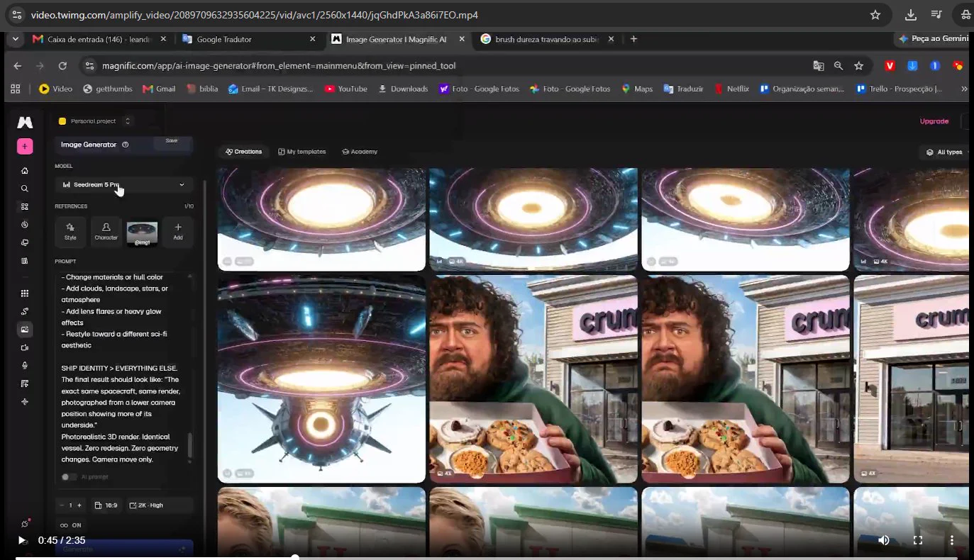
Task: Toggle the AI prompt switch
Action: (x=69, y=477)
